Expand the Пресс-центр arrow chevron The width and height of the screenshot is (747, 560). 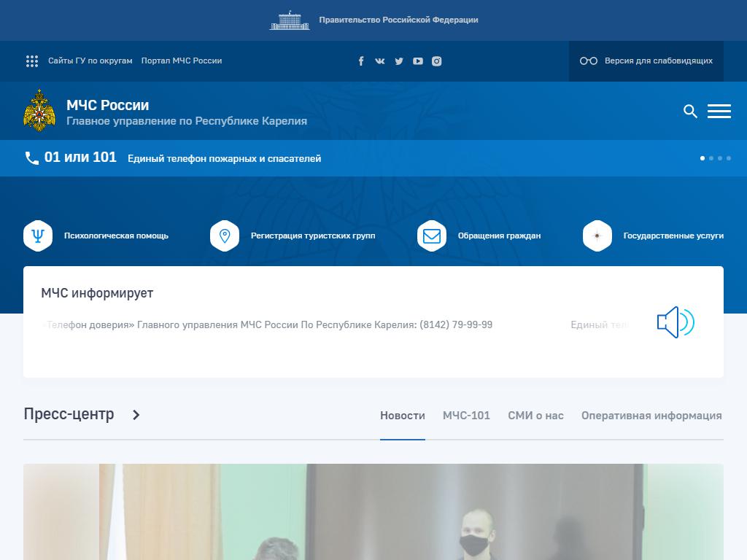pyautogui.click(x=136, y=415)
